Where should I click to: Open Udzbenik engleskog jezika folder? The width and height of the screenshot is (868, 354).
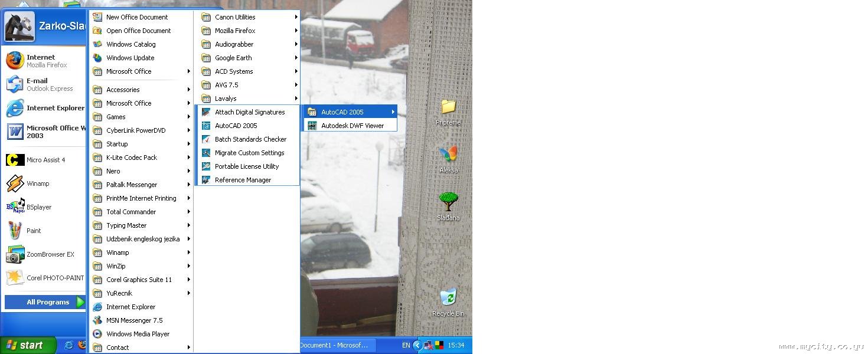(142, 239)
